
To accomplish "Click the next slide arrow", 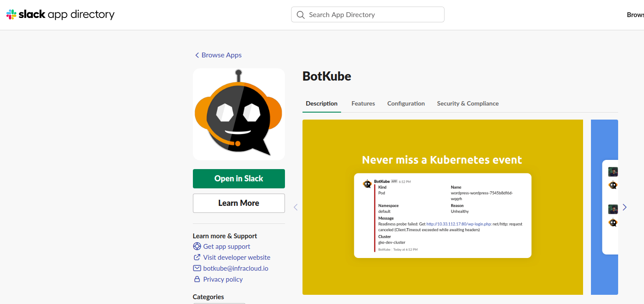I will (625, 207).
